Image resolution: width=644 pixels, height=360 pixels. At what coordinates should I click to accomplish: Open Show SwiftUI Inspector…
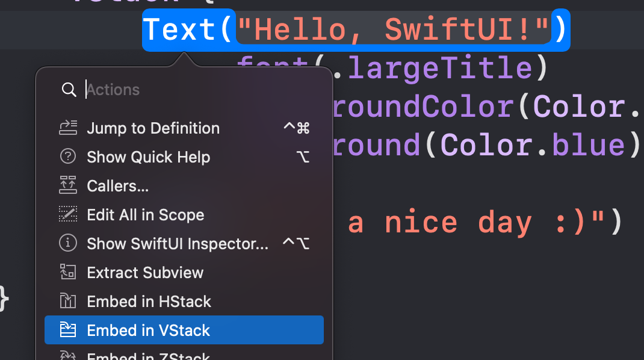pyautogui.click(x=184, y=244)
